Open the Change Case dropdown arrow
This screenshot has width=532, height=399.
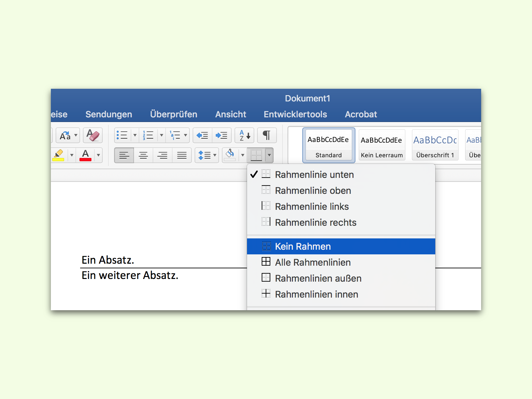point(76,135)
